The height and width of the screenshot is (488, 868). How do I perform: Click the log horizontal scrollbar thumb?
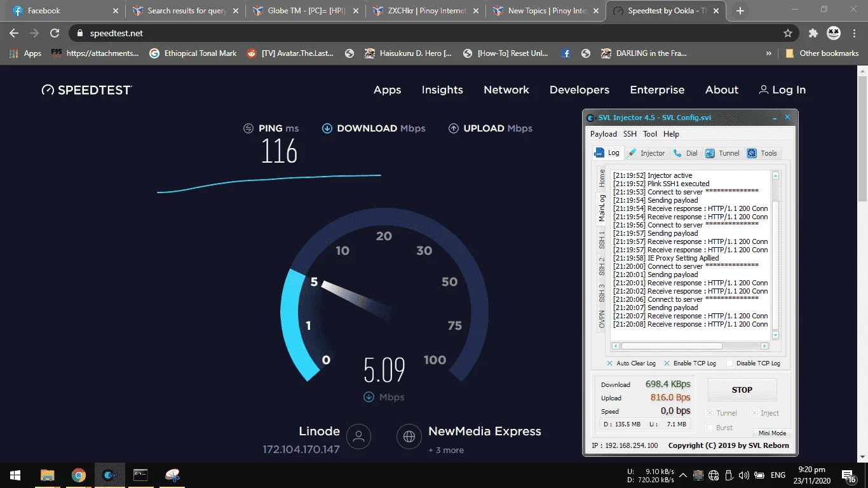click(672, 346)
